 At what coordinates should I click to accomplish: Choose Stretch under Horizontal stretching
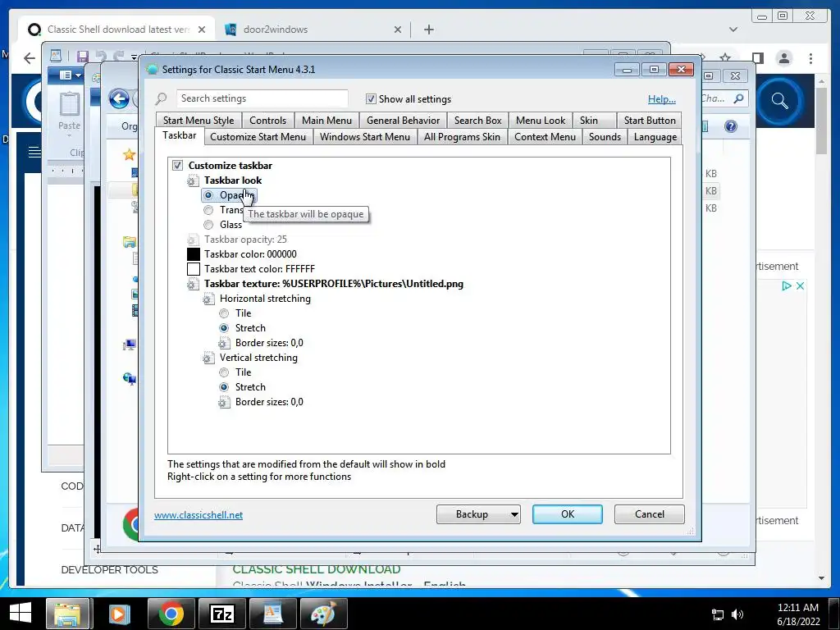click(x=224, y=328)
